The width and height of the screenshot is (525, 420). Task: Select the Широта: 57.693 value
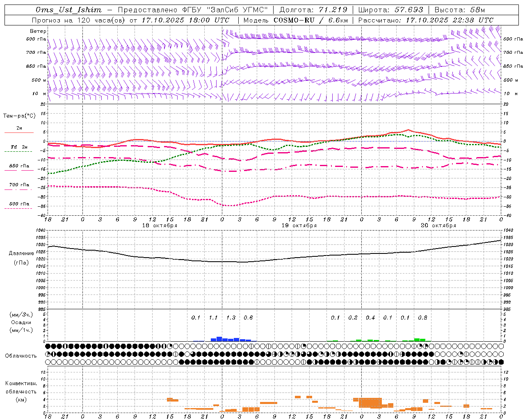point(390,10)
